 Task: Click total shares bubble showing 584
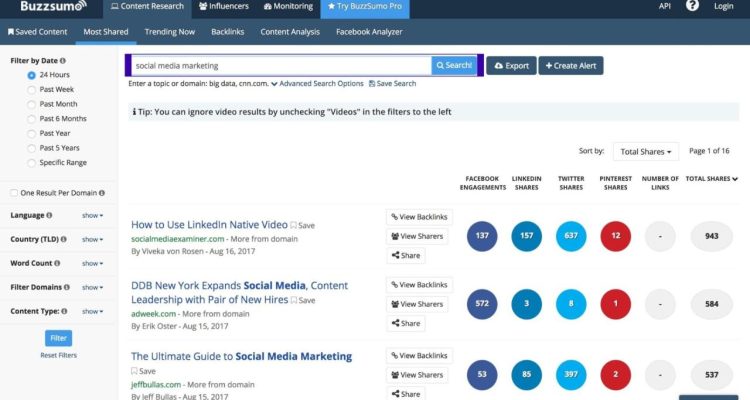click(x=712, y=304)
